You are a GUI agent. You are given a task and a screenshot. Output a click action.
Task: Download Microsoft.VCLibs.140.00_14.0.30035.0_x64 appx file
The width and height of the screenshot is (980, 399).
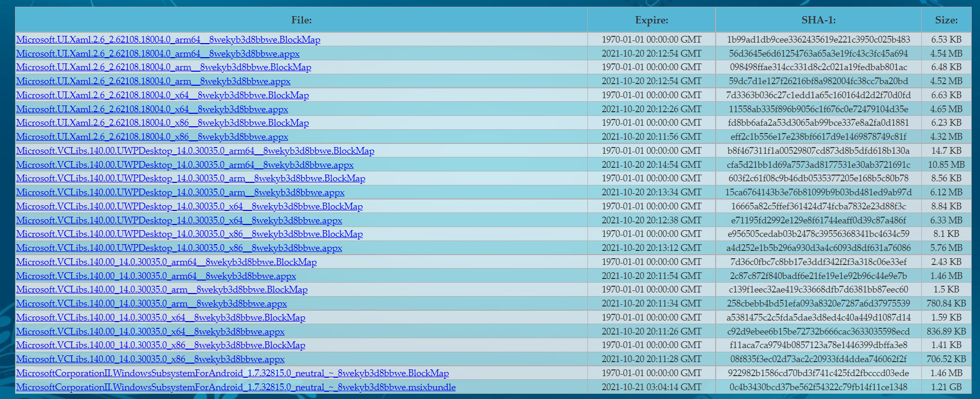coord(150,331)
